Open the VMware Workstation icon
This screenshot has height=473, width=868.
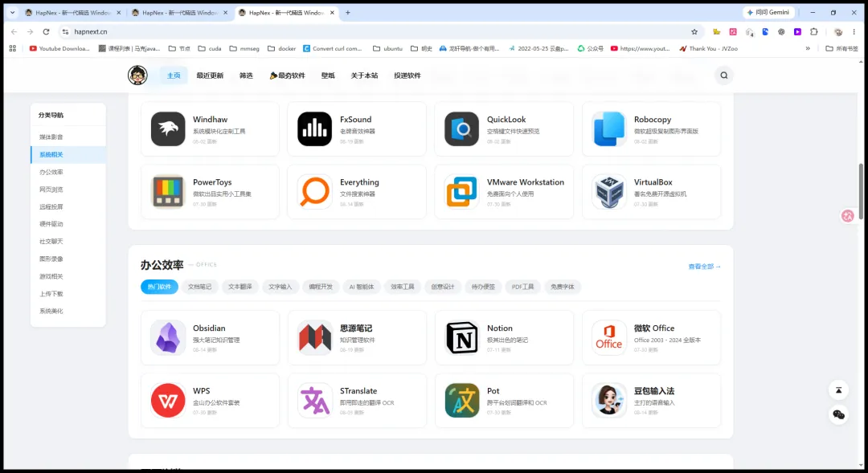(x=461, y=191)
